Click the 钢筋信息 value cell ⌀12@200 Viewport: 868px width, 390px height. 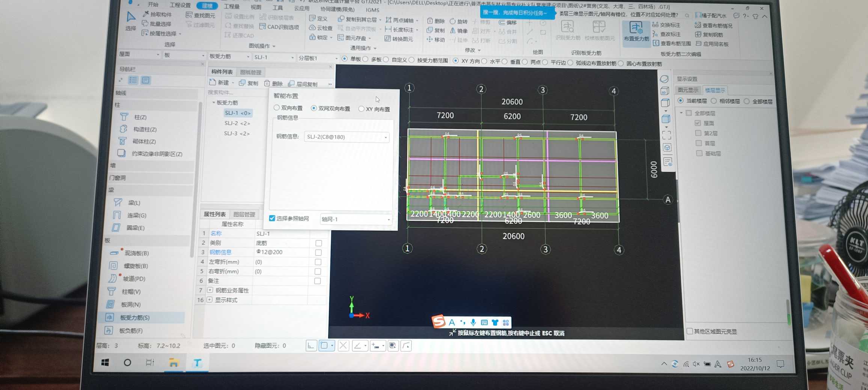click(x=282, y=252)
